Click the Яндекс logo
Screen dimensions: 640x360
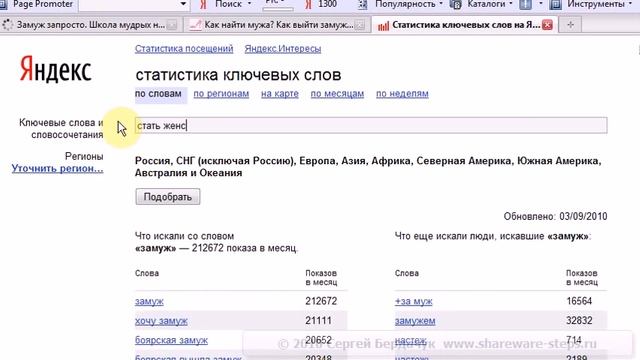pos(56,69)
